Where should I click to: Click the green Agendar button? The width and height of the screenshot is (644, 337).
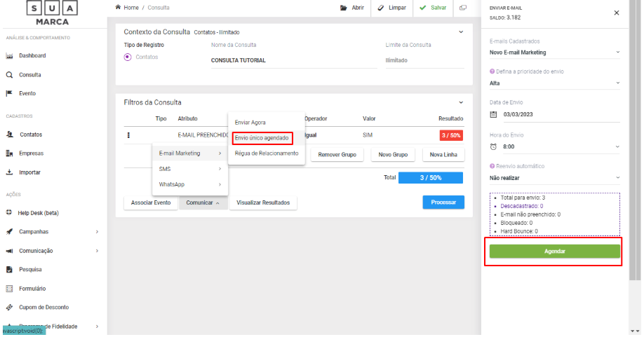(554, 251)
